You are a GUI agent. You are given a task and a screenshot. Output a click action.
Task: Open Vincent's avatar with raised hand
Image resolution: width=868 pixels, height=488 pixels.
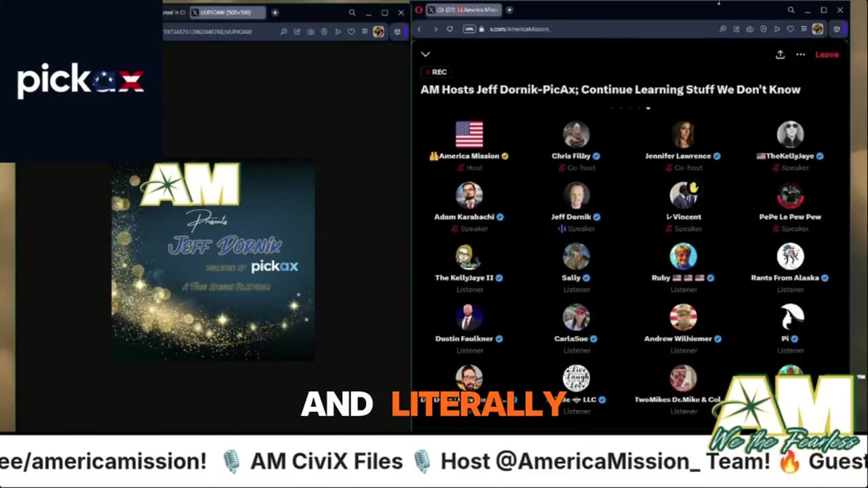click(x=683, y=195)
